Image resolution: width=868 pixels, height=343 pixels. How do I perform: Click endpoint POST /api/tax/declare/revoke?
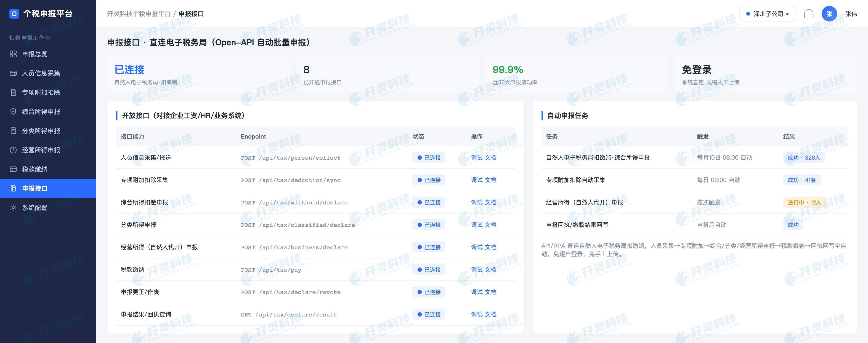tap(290, 292)
